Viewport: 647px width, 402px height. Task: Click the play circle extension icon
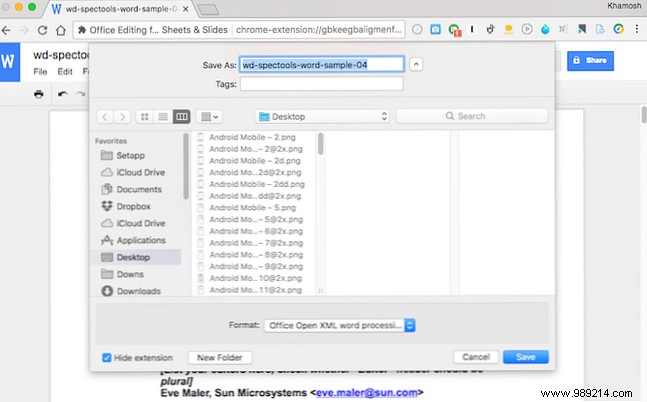527,29
